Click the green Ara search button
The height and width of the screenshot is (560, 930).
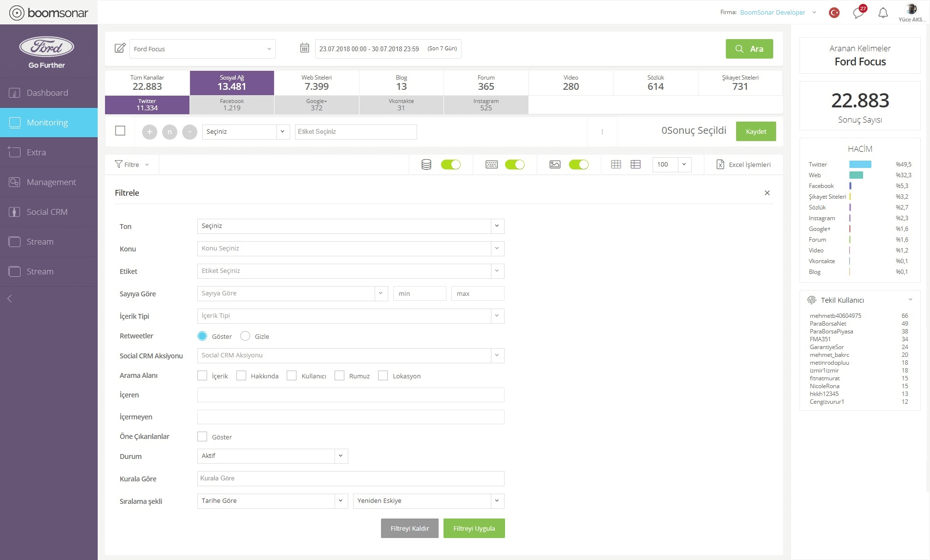(x=749, y=49)
